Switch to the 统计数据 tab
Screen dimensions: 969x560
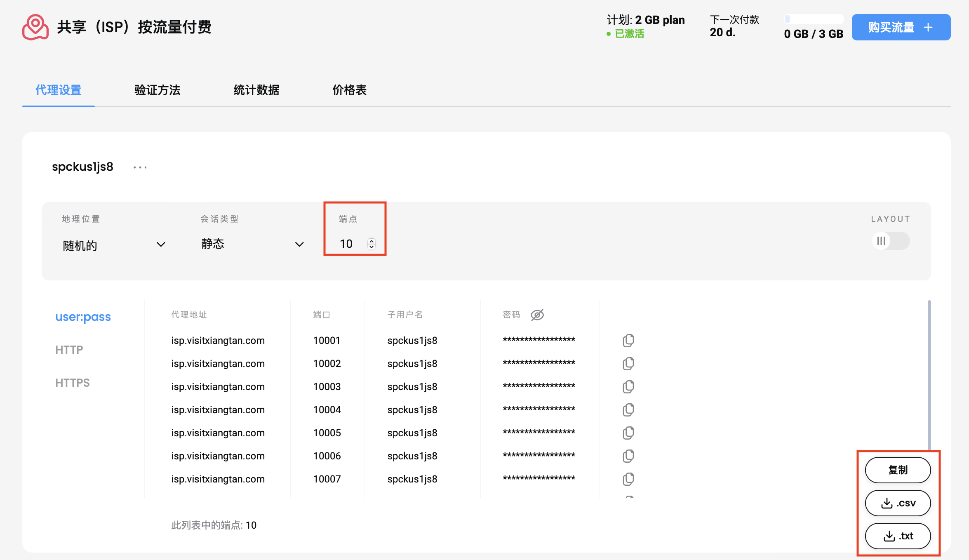tap(256, 90)
